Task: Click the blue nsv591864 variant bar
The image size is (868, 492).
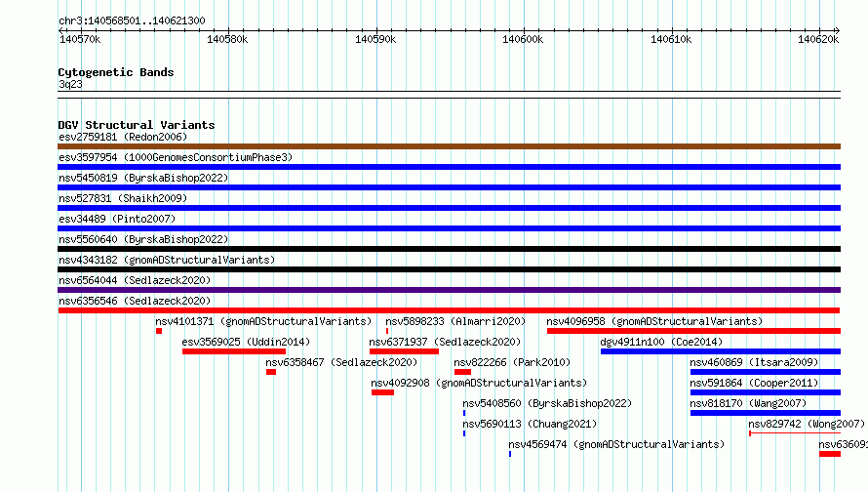Action: pyautogui.click(x=766, y=392)
